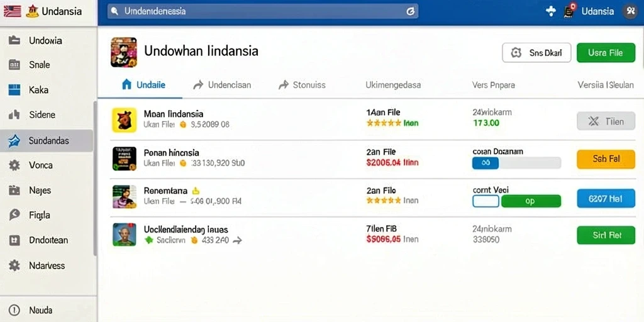
Task: Click the coin icon in Mpan Iindansia row
Action: 183,125
